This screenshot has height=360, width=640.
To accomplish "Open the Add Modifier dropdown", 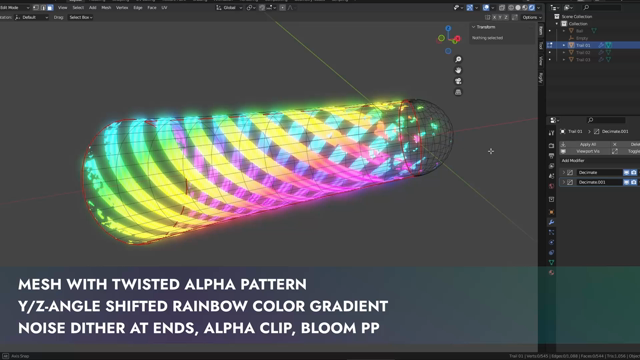I will 600,161.
